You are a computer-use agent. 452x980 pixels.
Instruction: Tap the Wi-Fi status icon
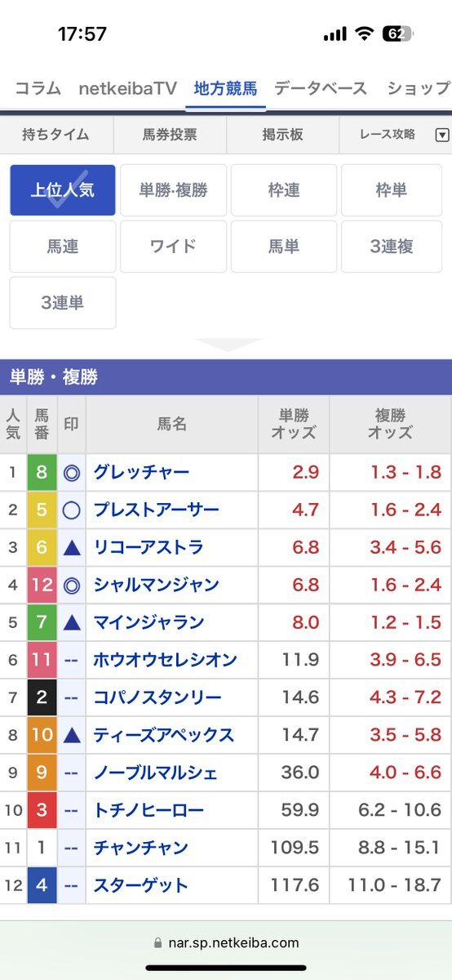click(364, 33)
